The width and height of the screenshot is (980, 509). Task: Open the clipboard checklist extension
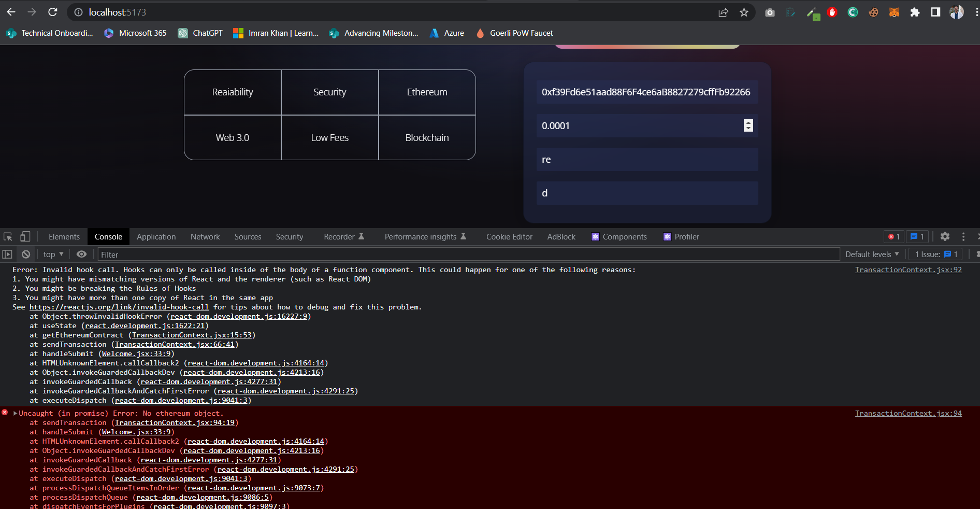[790, 12]
